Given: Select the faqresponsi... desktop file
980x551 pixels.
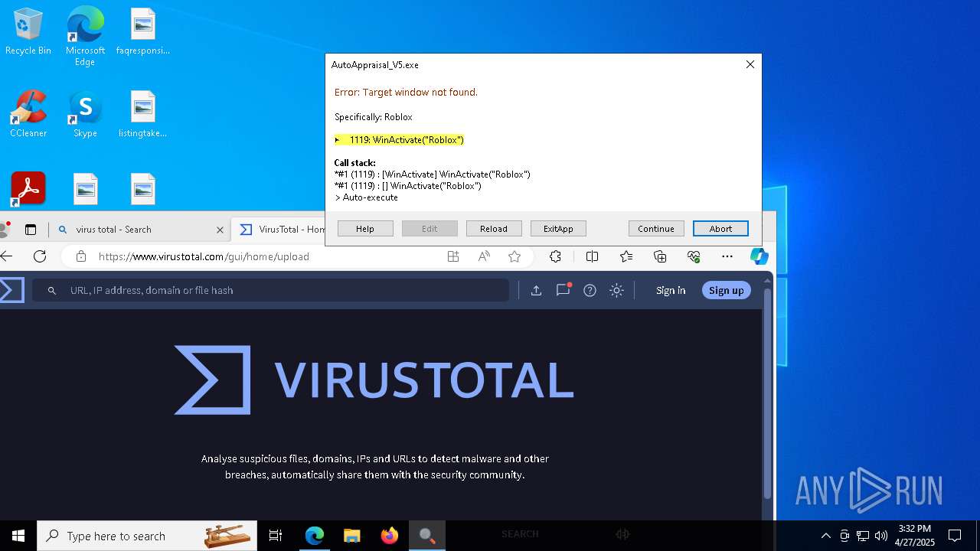Looking at the screenshot, I should (x=143, y=32).
